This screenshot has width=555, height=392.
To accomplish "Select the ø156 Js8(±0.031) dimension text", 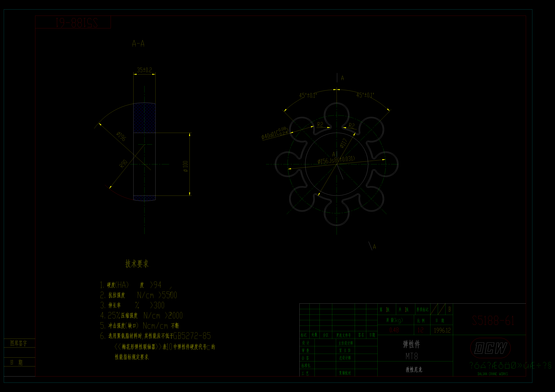I will (x=336, y=160).
